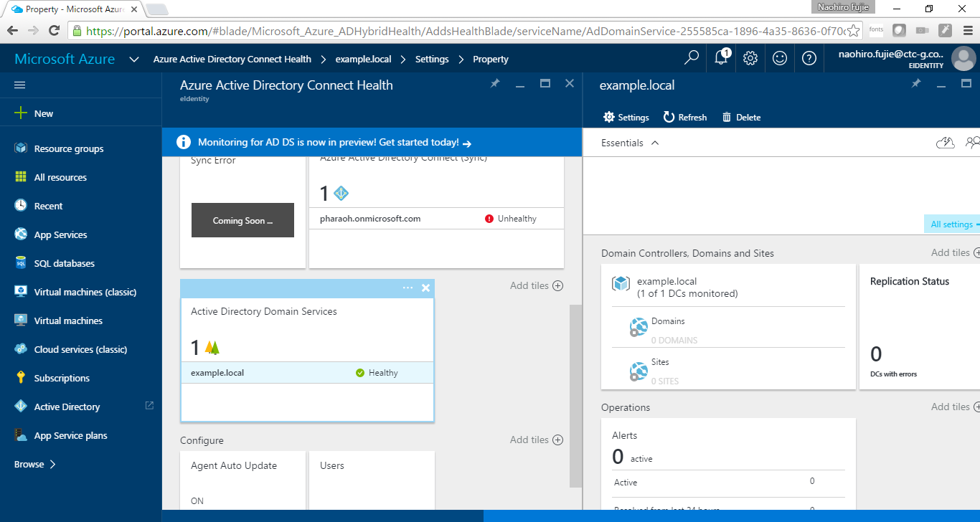Screen dimensions: 980x522
Task: Pin the Azure Active Directory Connect Health blade
Action: pyautogui.click(x=495, y=84)
